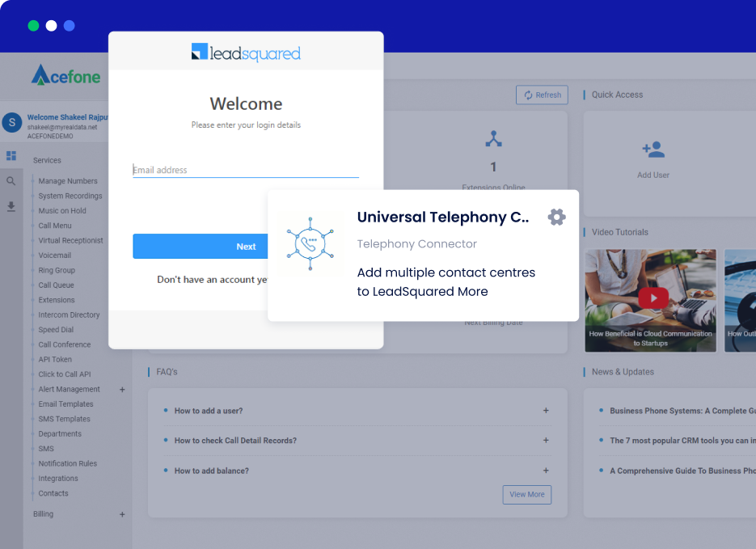Go to Call Queue
This screenshot has height=549, width=756.
coord(57,285)
